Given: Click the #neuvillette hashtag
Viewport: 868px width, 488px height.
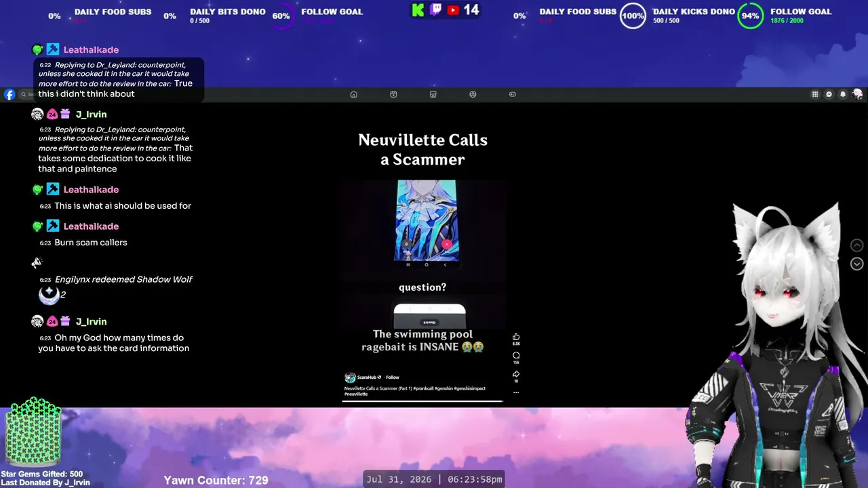Looking at the screenshot, I should (x=356, y=394).
